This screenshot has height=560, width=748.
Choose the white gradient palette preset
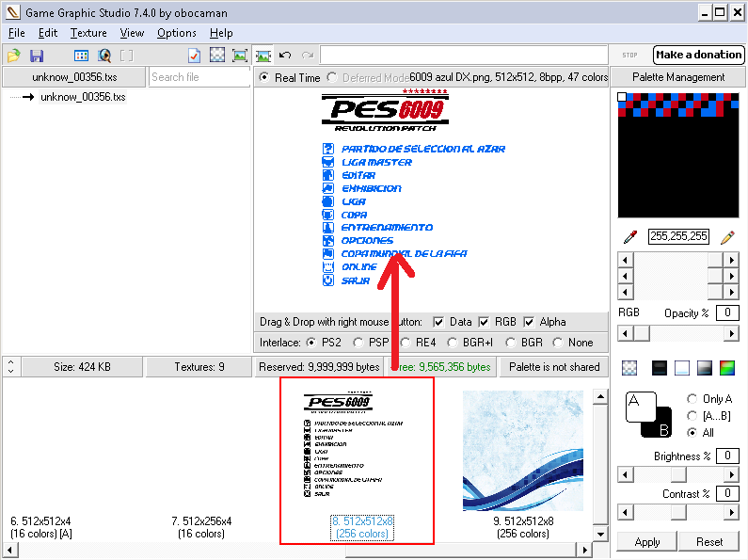coord(682,368)
